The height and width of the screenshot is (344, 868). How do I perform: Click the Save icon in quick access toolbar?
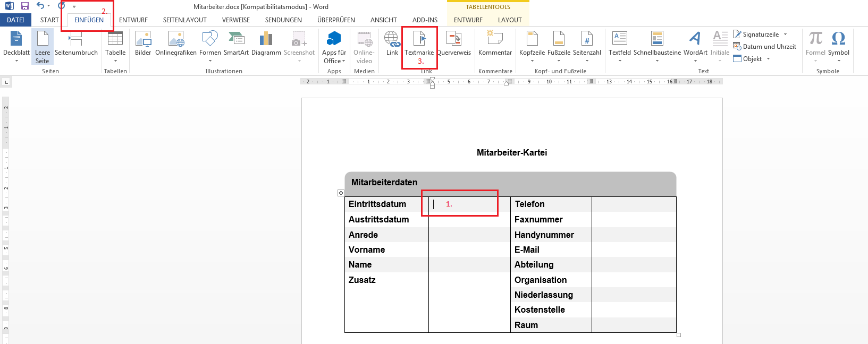point(25,6)
